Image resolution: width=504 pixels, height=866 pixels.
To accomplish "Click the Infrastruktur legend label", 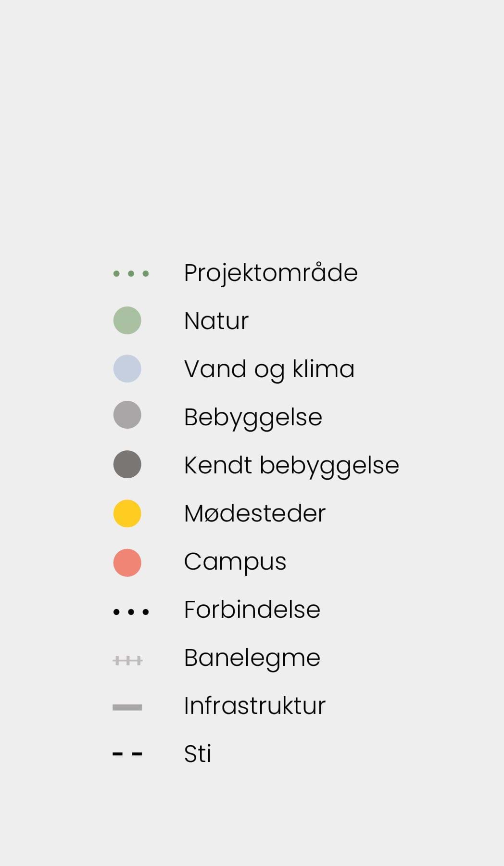I will pyautogui.click(x=255, y=706).
